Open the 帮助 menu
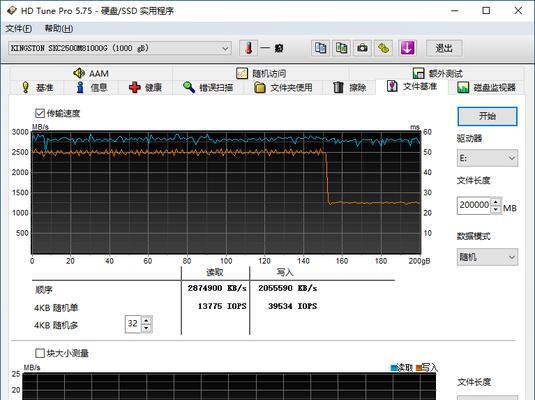Image resolution: width=535 pixels, height=400 pixels. (59, 28)
